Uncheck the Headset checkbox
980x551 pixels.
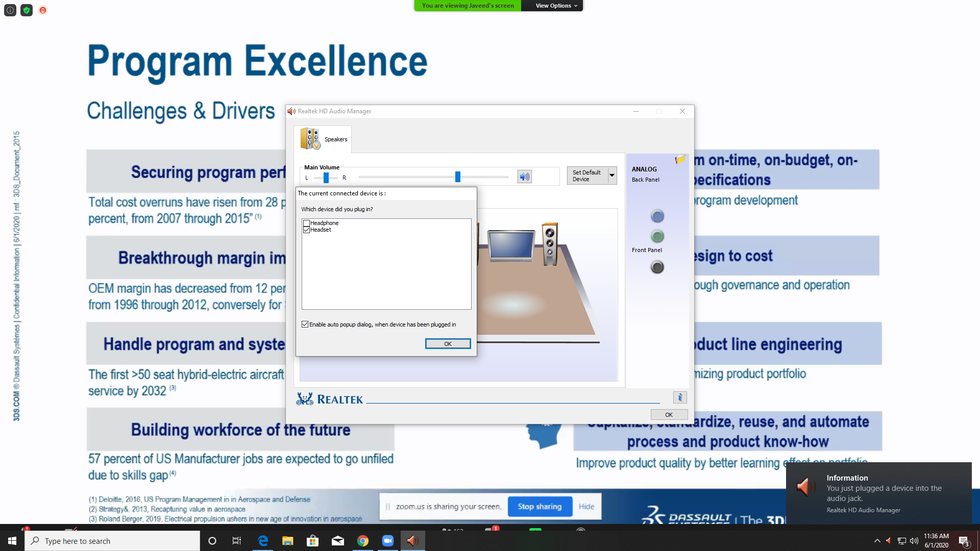(x=306, y=230)
